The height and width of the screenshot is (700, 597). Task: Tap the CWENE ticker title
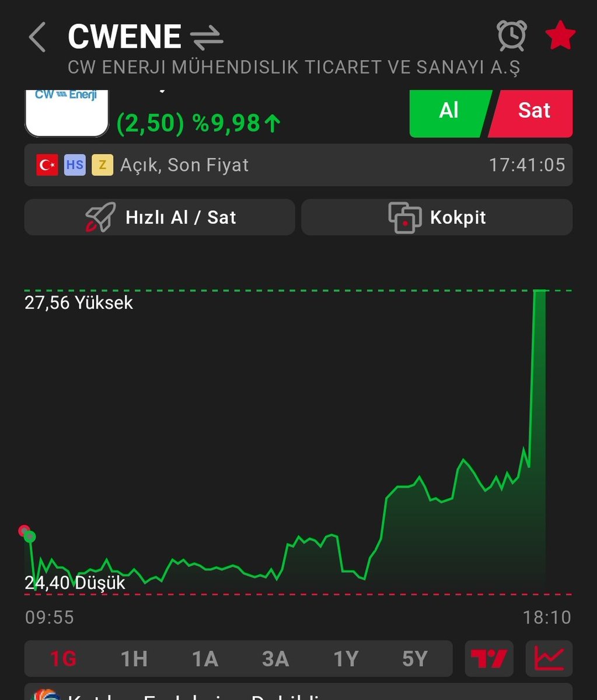click(125, 37)
